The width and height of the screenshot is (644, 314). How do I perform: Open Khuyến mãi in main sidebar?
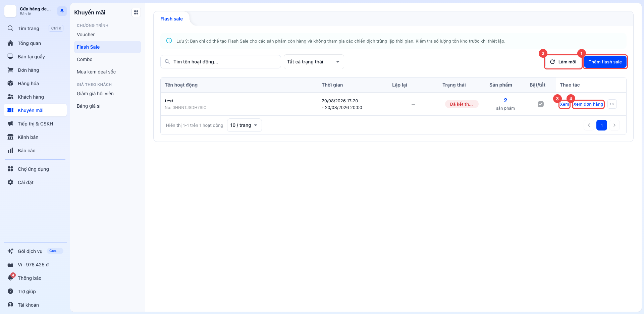tap(35, 110)
